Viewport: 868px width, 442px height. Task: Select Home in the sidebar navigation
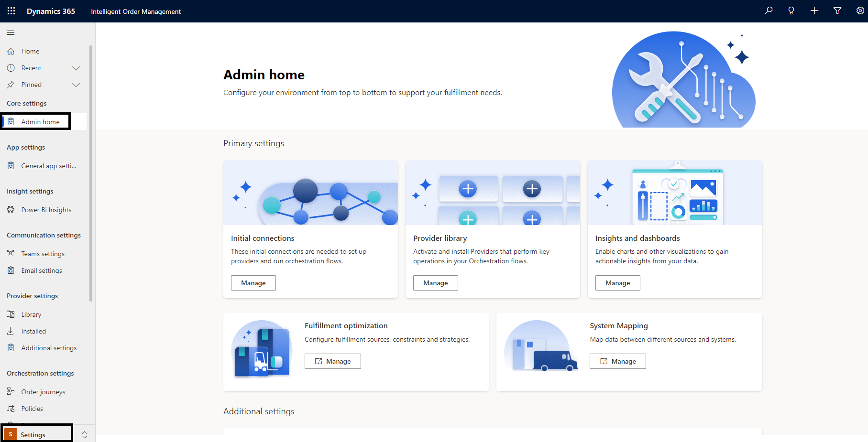pyautogui.click(x=30, y=51)
